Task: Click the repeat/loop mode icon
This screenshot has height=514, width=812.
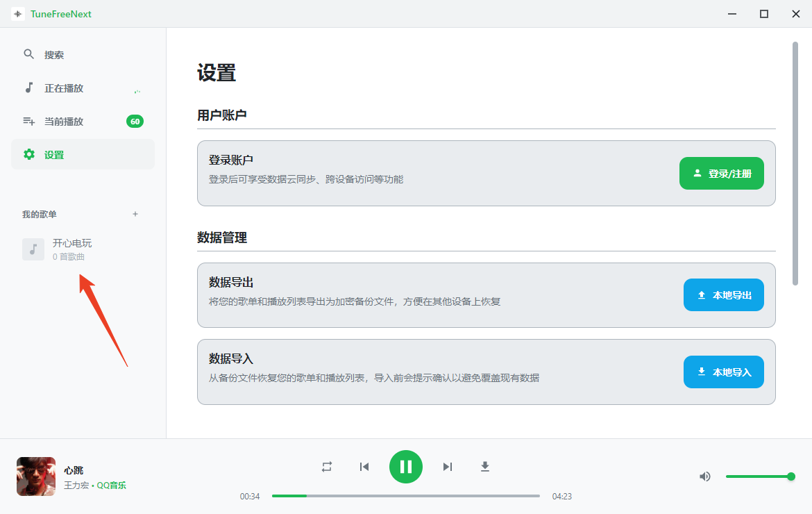Action: click(x=327, y=467)
